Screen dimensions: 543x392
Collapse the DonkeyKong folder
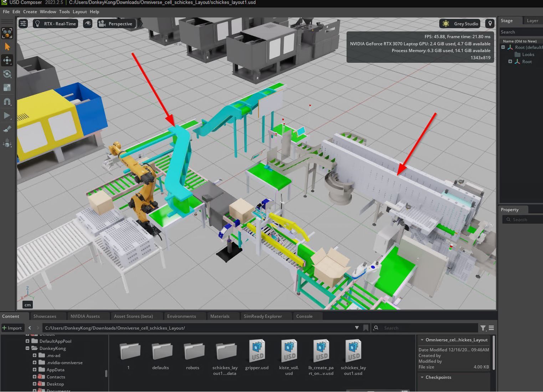[27, 348]
